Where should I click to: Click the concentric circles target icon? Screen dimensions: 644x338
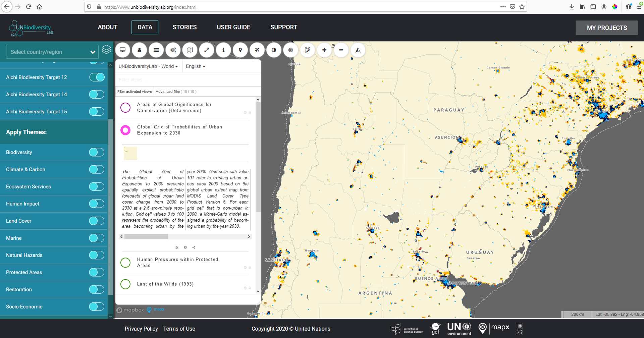[290, 50]
